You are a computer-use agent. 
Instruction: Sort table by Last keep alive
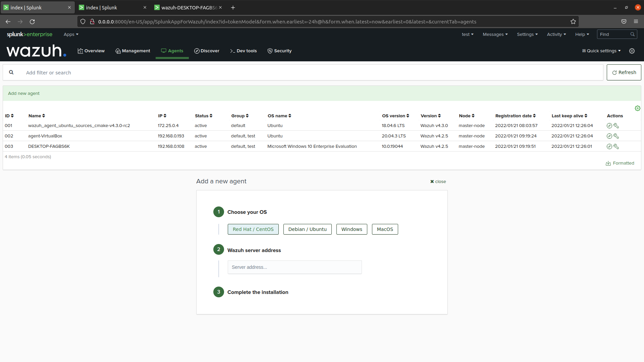click(x=570, y=116)
